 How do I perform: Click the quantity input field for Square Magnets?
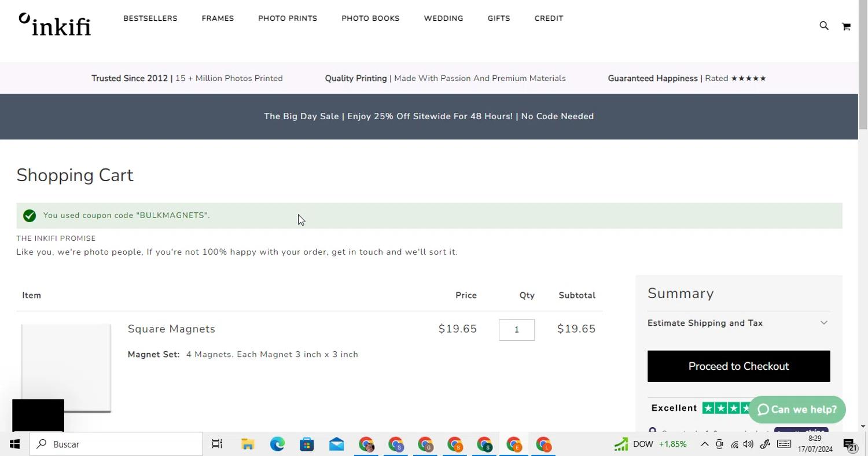[517, 330]
